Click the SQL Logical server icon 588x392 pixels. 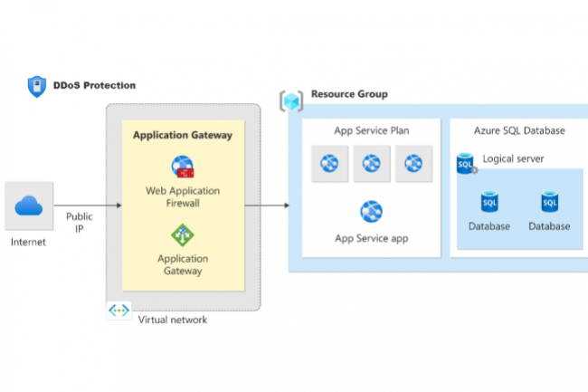click(x=466, y=164)
